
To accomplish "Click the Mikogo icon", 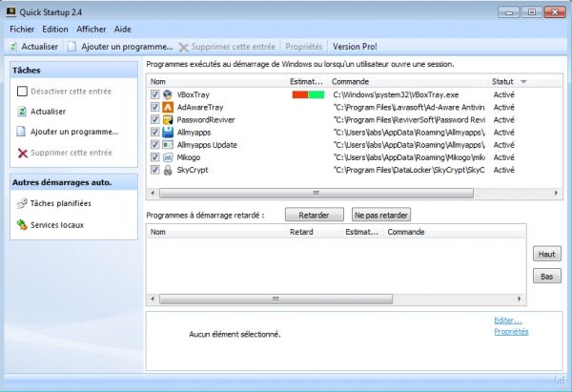I will [x=168, y=157].
